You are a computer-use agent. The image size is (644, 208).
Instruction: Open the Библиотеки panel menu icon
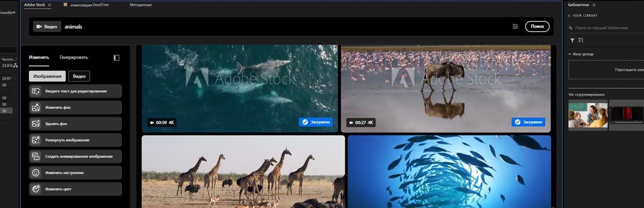(594, 5)
